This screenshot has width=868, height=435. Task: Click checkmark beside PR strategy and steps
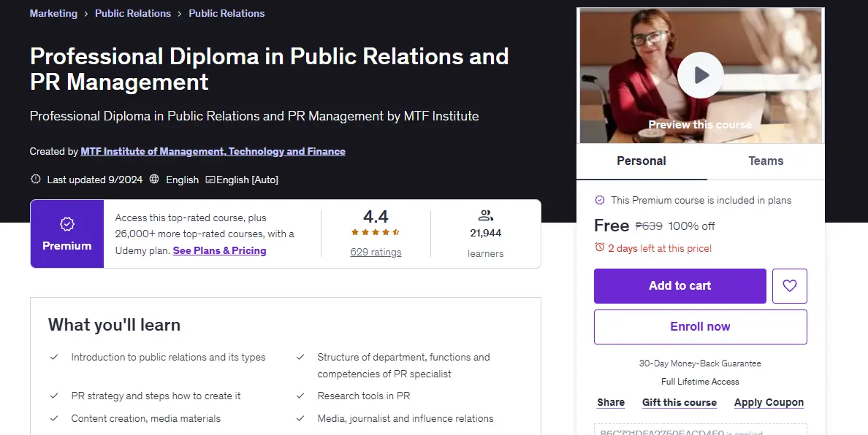pyautogui.click(x=54, y=396)
